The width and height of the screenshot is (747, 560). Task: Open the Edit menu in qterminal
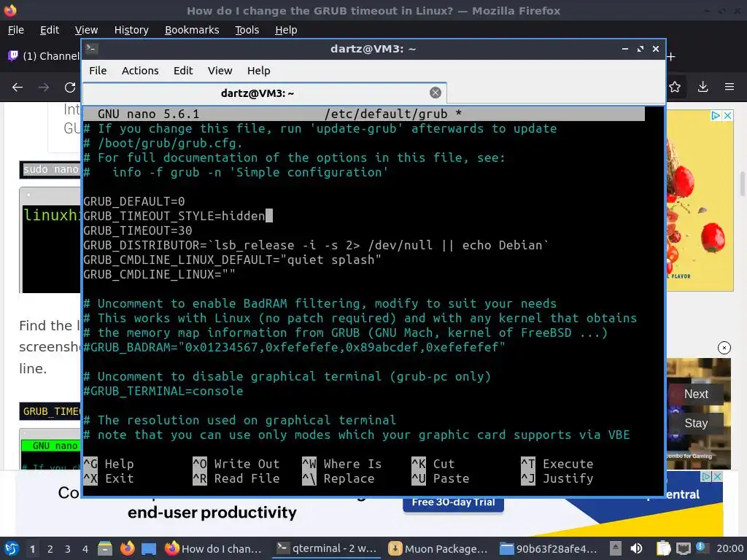[183, 71]
